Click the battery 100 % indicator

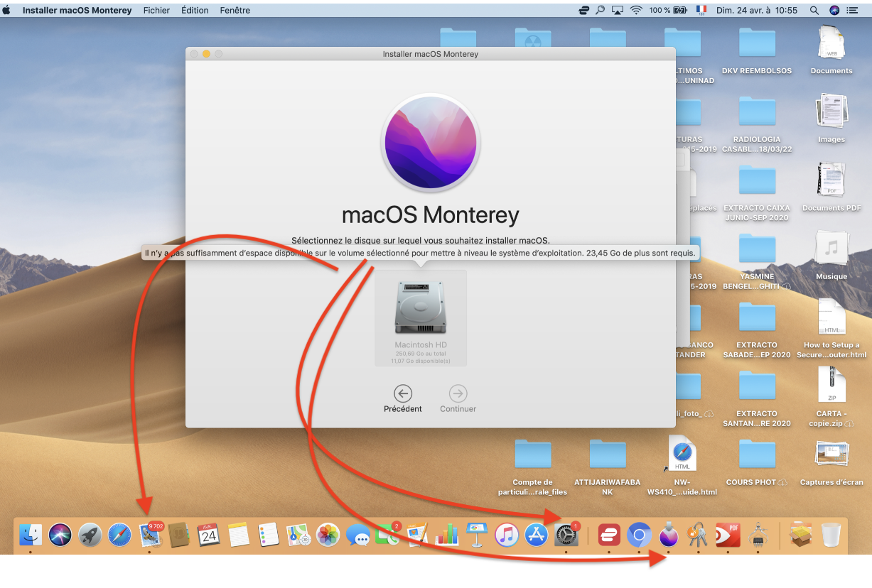pyautogui.click(x=668, y=10)
